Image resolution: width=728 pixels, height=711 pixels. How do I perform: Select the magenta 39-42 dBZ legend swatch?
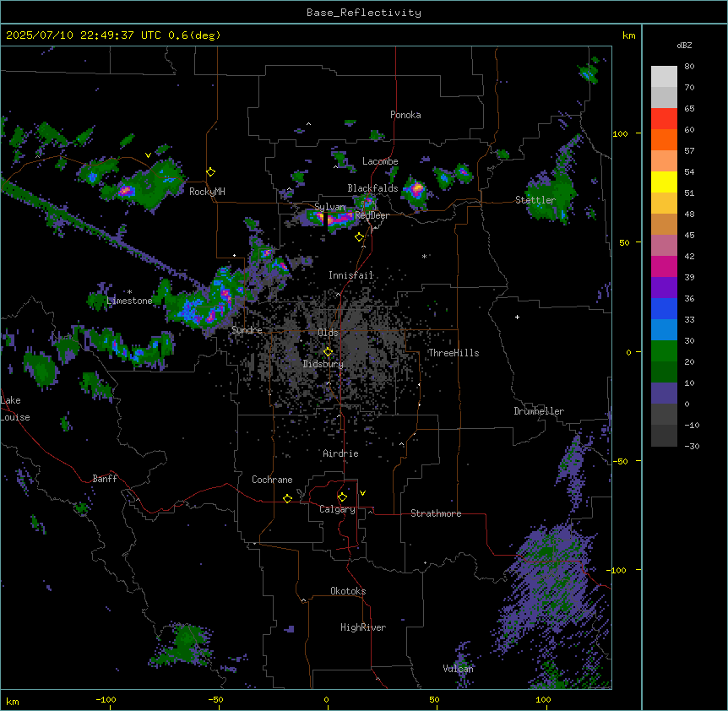tap(664, 266)
